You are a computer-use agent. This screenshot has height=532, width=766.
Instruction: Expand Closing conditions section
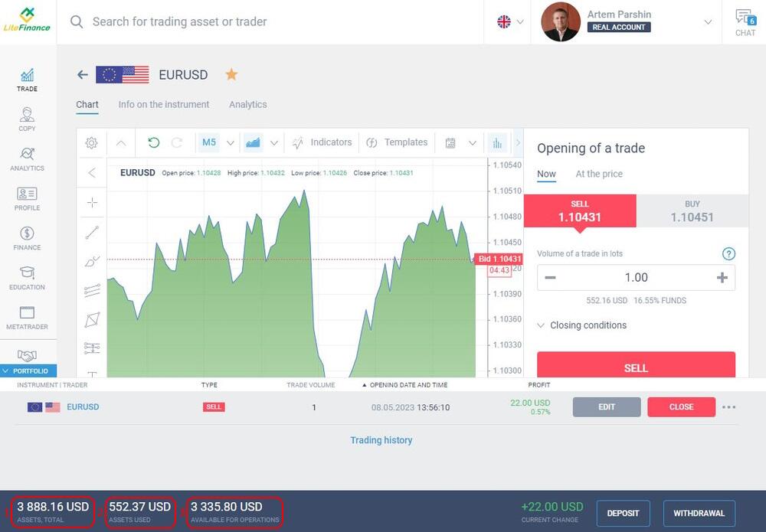pyautogui.click(x=582, y=325)
